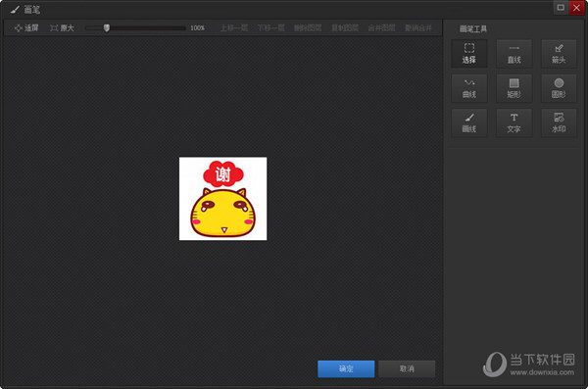Pick the brush line drawing tool
Screen dimensions: 588x389
[469, 123]
